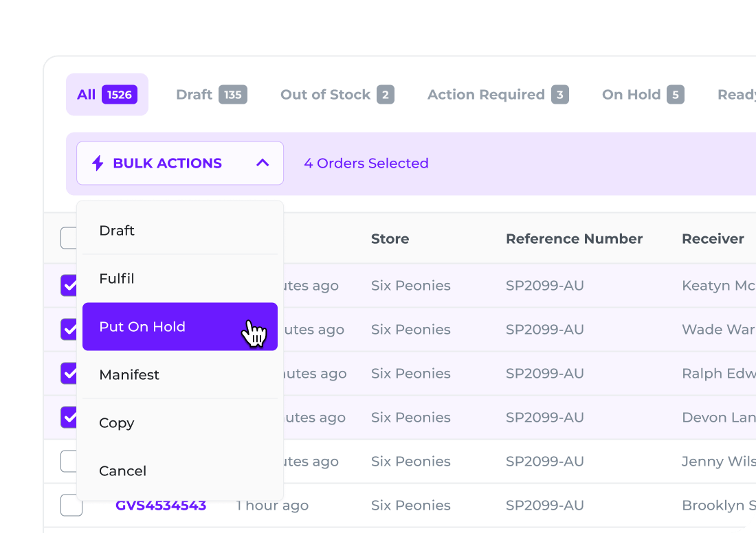Uncheck Keatyn's selected order checkbox

pyautogui.click(x=71, y=285)
